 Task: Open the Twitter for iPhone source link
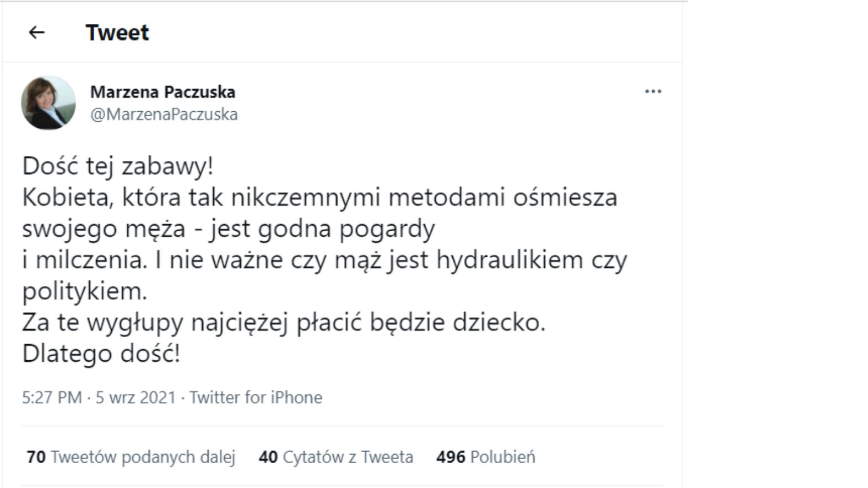tap(256, 397)
